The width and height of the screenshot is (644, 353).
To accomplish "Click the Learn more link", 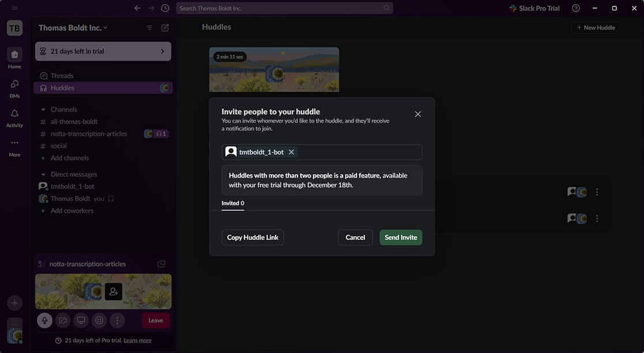I will click(138, 340).
